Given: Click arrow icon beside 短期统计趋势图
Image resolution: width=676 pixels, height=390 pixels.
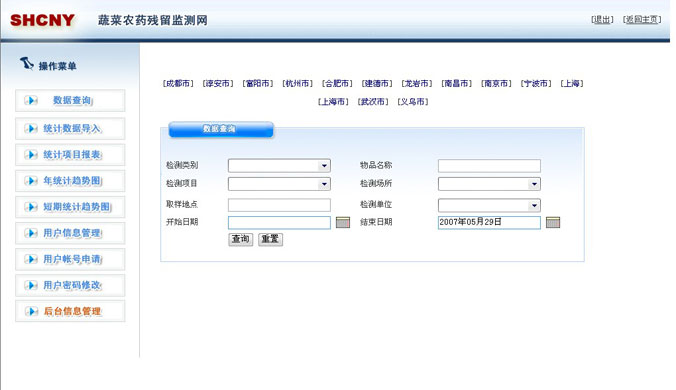Looking at the screenshot, I should [31, 207].
